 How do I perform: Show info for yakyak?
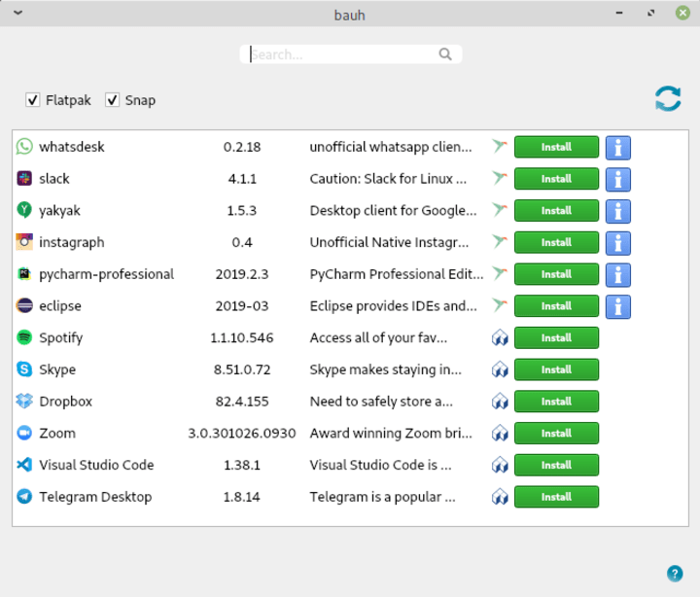tap(618, 211)
